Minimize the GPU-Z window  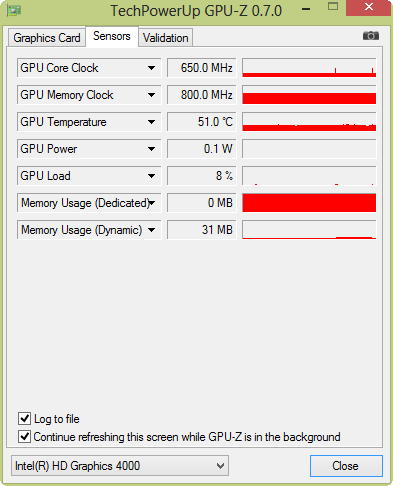pyautogui.click(x=306, y=9)
